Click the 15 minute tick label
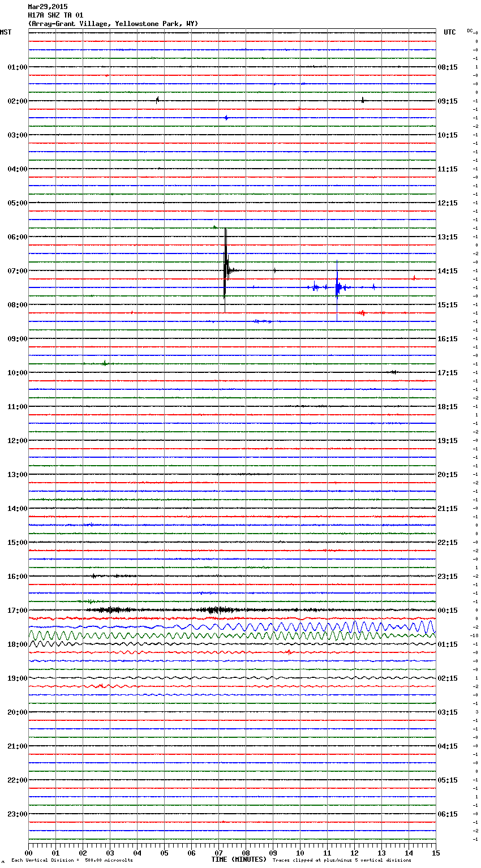 [x=436, y=853]
